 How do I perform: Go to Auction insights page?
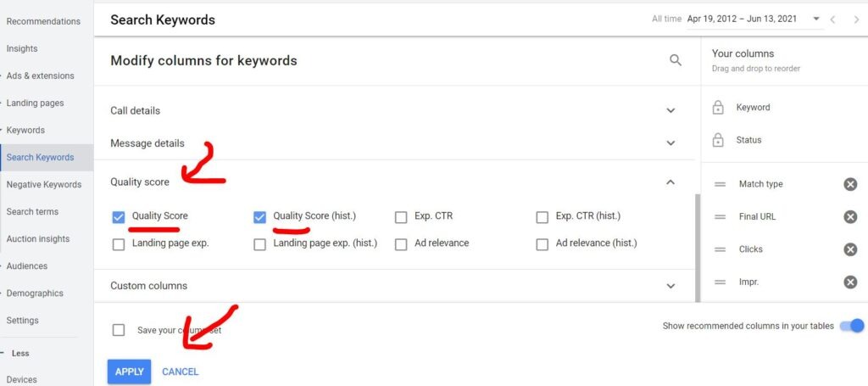[x=38, y=239]
